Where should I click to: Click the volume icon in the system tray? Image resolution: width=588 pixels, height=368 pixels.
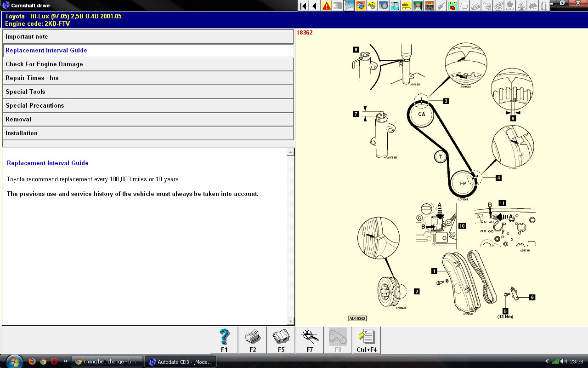pyautogui.click(x=564, y=362)
